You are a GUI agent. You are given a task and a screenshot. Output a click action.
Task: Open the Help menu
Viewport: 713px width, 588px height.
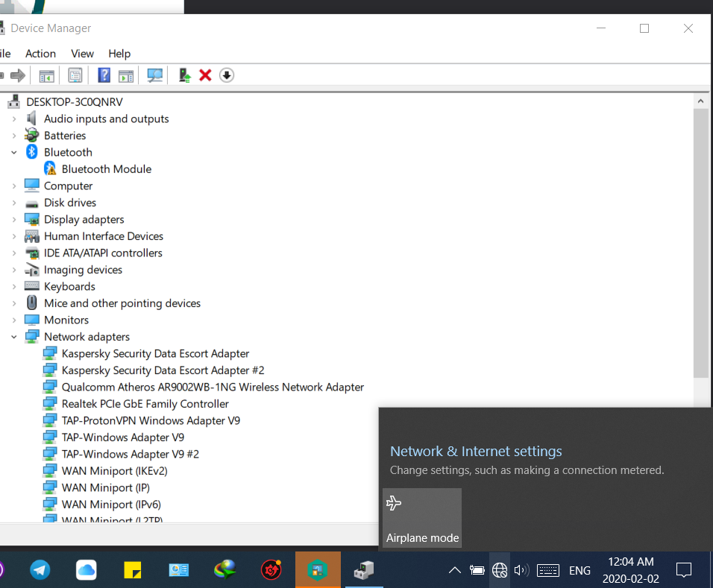[119, 54]
